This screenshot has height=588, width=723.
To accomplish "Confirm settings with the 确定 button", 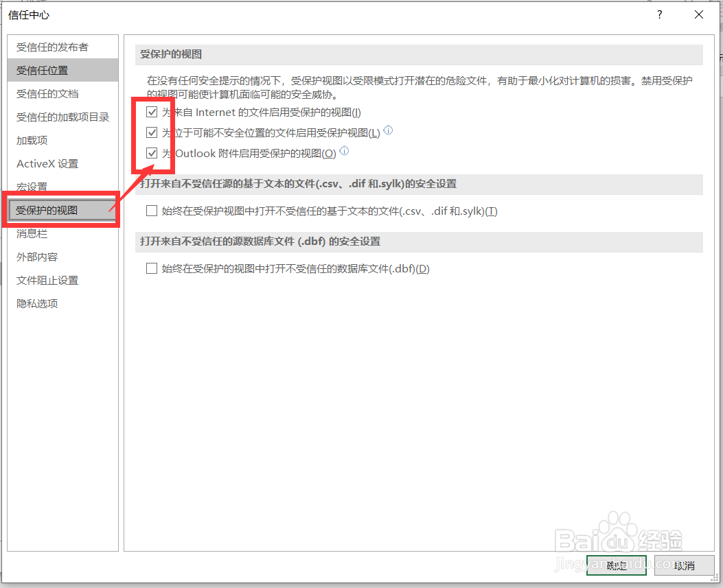I will pos(616,565).
